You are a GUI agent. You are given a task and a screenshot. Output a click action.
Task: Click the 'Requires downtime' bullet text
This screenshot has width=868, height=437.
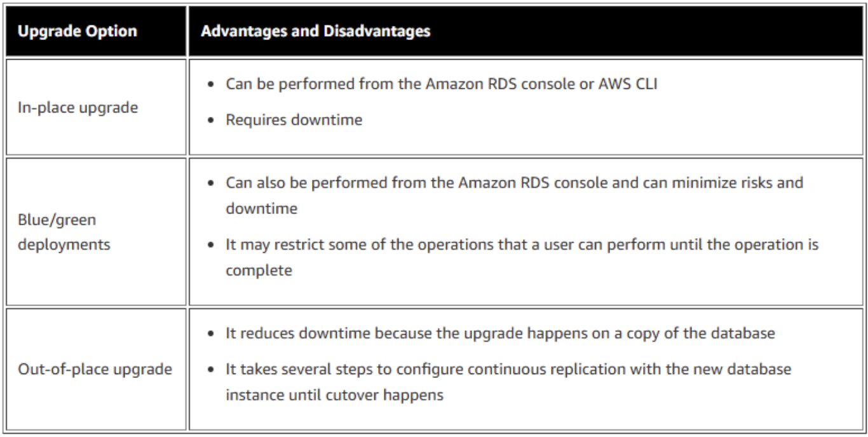[x=294, y=119]
